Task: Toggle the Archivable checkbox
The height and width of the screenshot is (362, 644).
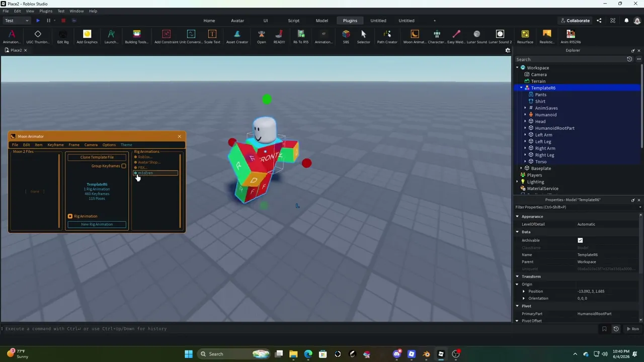Action: [x=580, y=240]
